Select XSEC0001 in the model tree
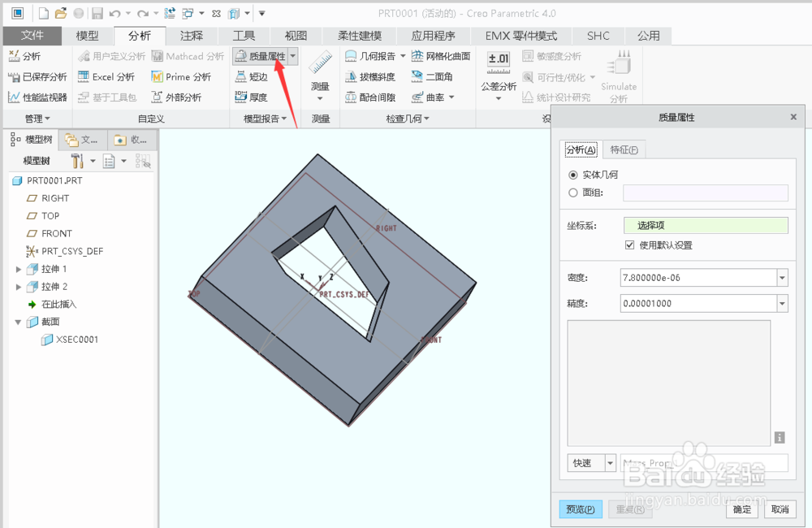The image size is (812, 528). pos(71,340)
